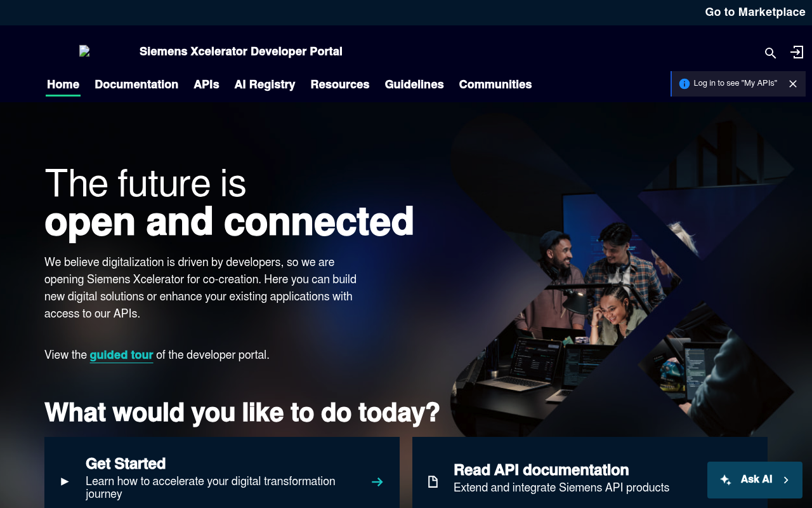Click "Learn how to accelerate" description text
This screenshot has width=812, height=508.
pyautogui.click(x=211, y=488)
